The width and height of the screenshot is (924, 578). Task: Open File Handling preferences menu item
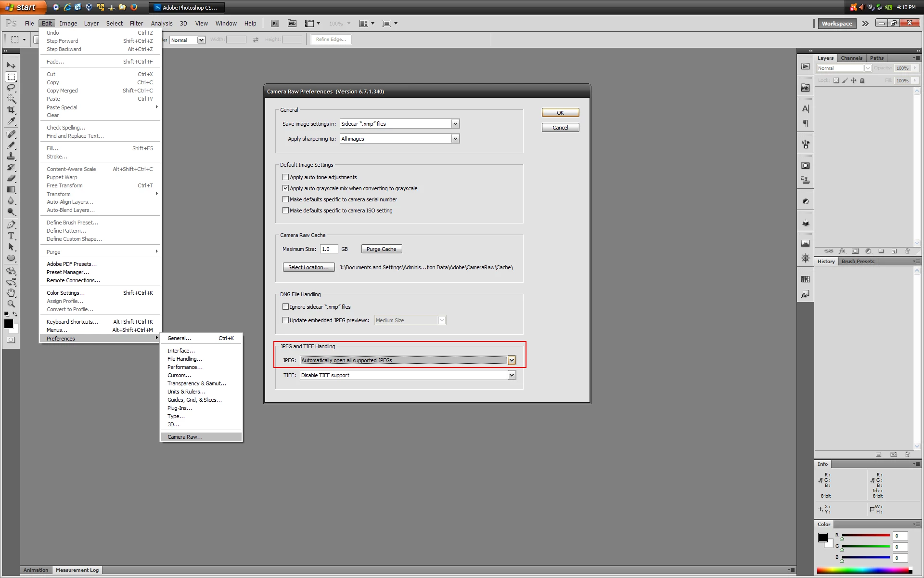click(184, 359)
